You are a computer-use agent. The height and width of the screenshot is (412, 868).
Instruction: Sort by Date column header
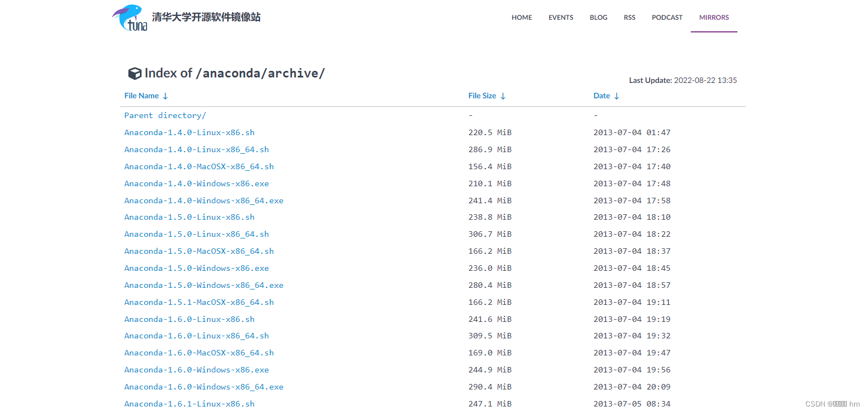602,96
